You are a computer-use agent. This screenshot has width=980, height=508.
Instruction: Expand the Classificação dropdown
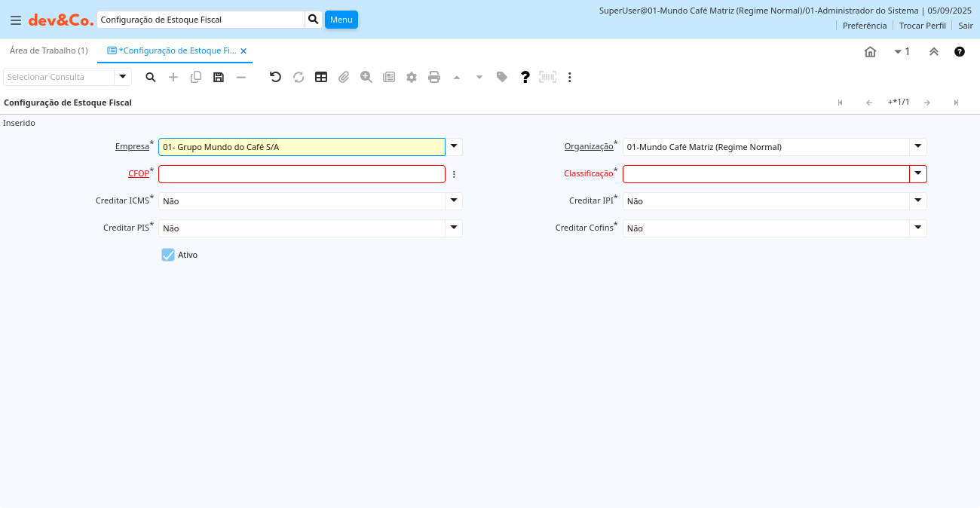point(917,174)
